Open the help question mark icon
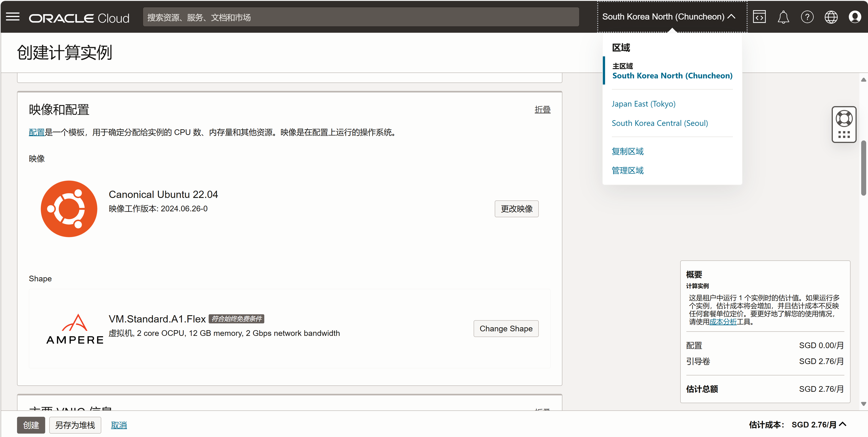This screenshot has width=868, height=437. [807, 17]
